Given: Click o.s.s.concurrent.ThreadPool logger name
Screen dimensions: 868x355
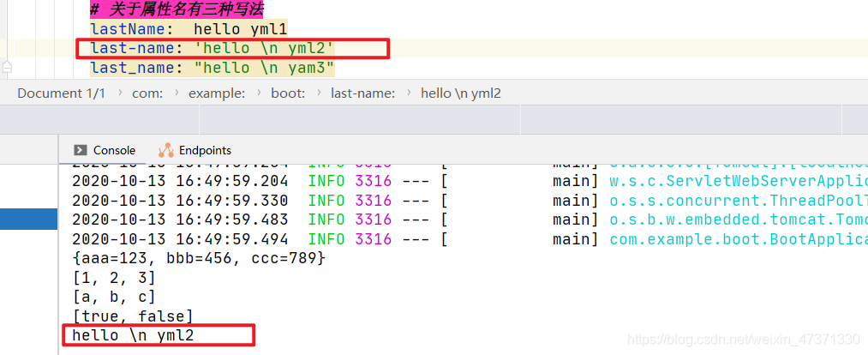Looking at the screenshot, I should pyautogui.click(x=739, y=201).
